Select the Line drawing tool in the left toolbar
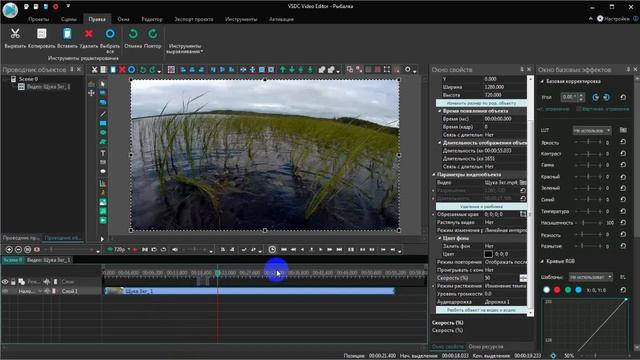Screen dimensions: 640x360 [x=103, y=114]
